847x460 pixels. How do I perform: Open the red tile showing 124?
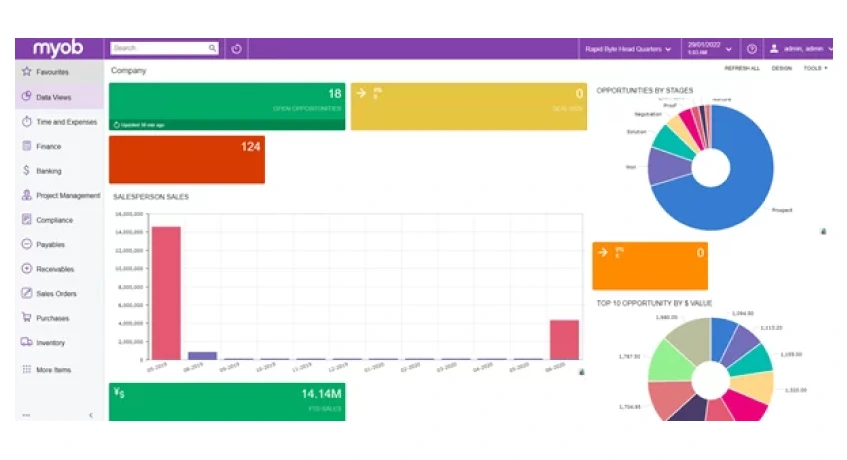click(x=187, y=159)
